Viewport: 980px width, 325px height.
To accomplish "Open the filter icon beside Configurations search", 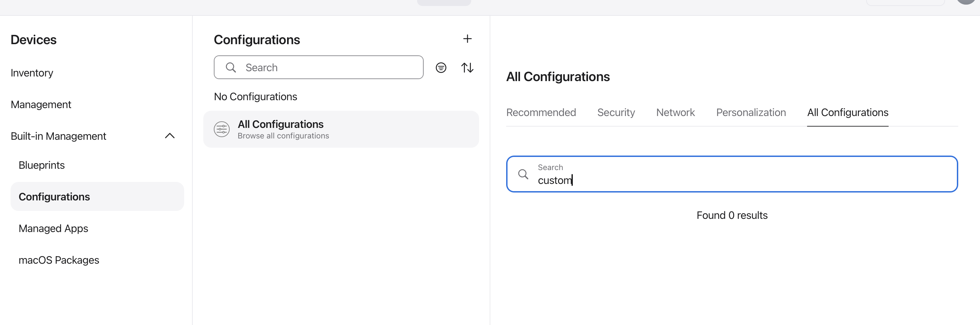I will pos(441,68).
